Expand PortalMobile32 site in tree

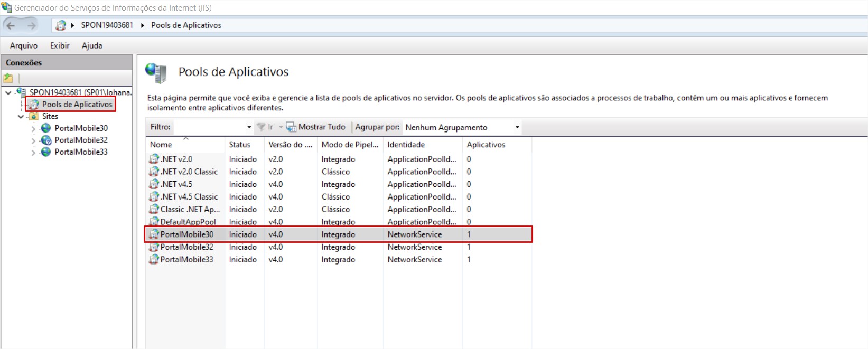click(33, 140)
